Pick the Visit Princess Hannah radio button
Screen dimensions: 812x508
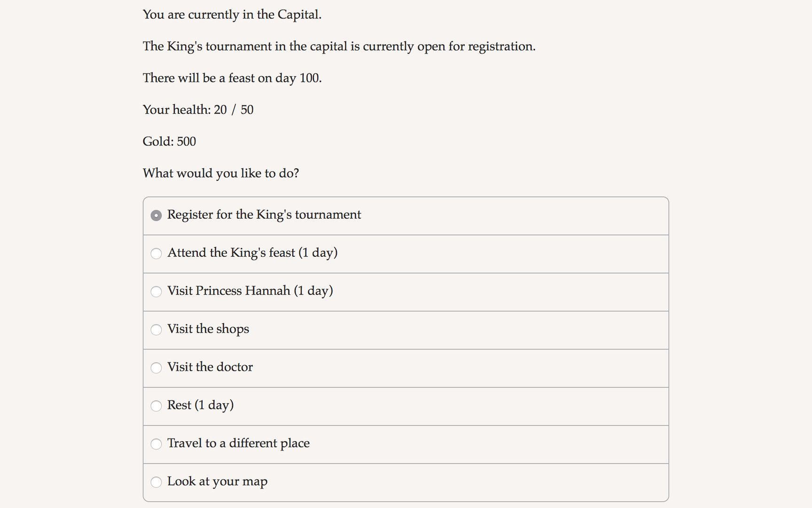click(x=156, y=292)
